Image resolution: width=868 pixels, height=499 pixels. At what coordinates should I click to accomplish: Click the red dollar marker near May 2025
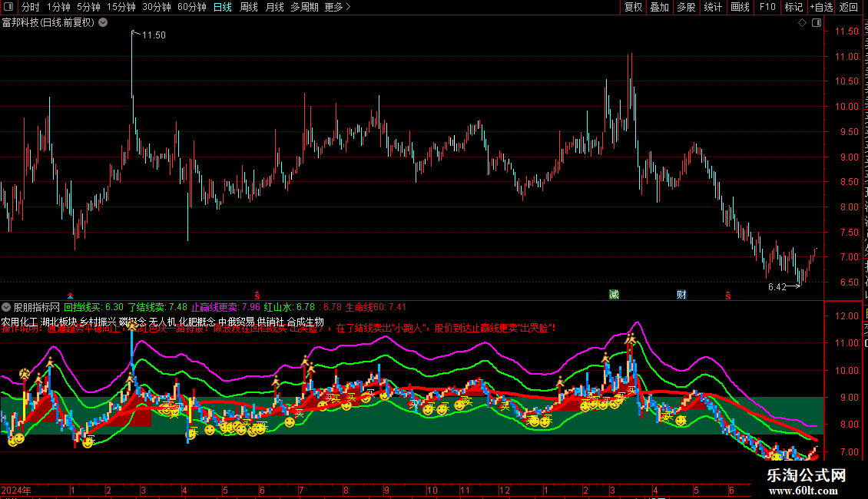click(728, 296)
